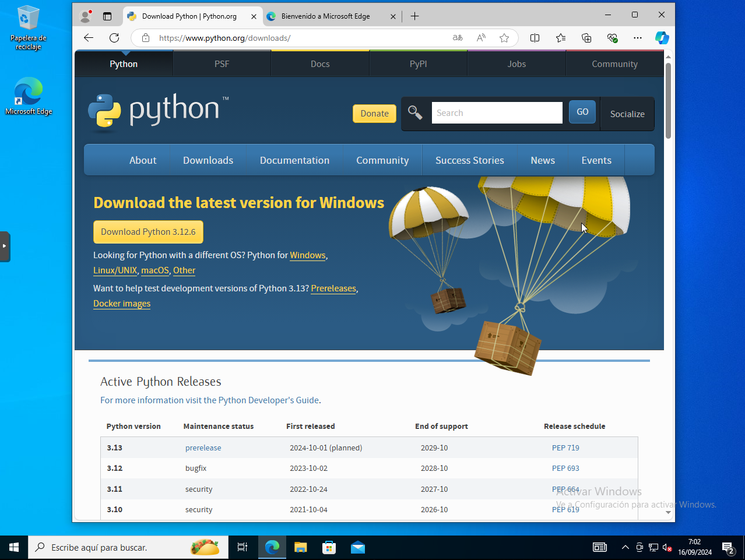Open the PSF top navigation tab

click(222, 64)
